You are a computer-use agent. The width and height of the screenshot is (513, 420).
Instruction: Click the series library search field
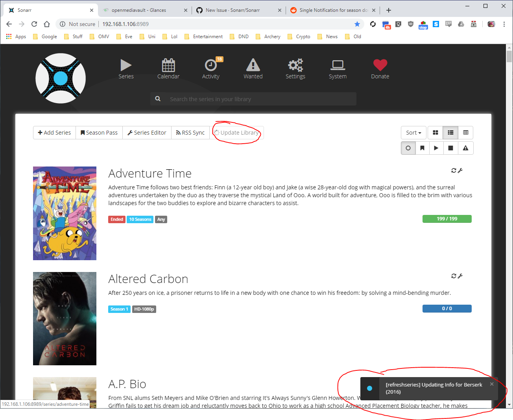pos(260,99)
